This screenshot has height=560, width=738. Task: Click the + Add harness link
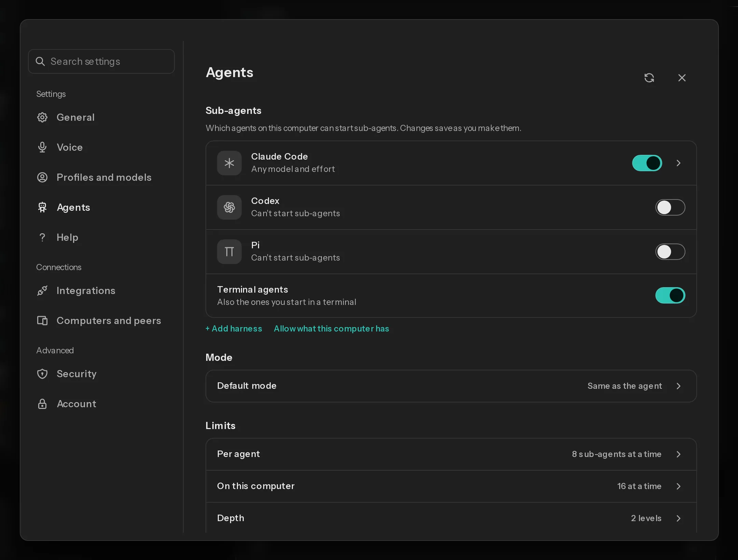point(234,328)
